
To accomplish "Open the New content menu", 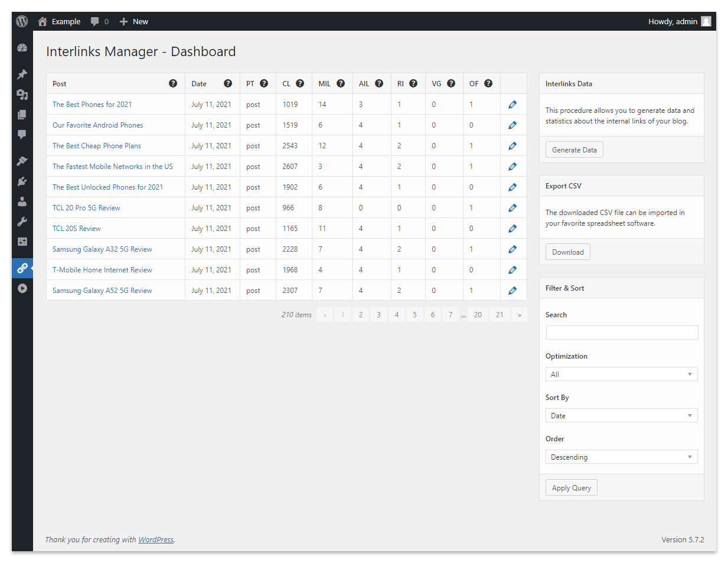I will [x=134, y=21].
